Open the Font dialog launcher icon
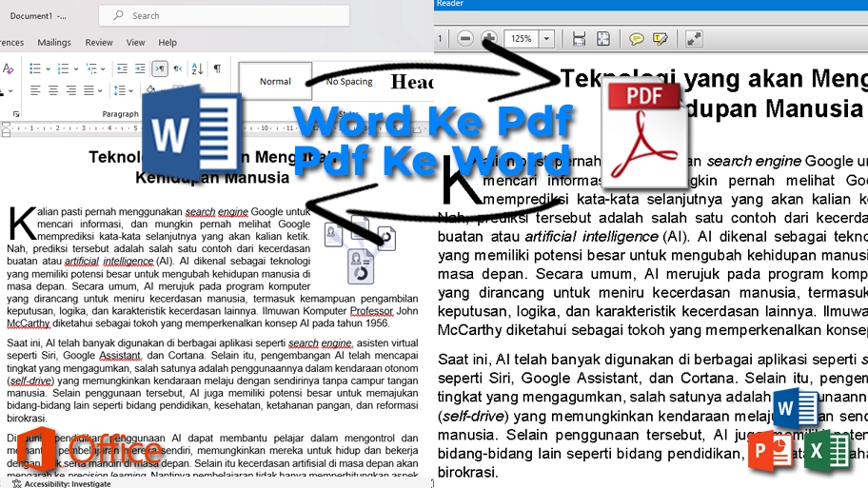Viewport: 868px width, 488px height. (16, 114)
